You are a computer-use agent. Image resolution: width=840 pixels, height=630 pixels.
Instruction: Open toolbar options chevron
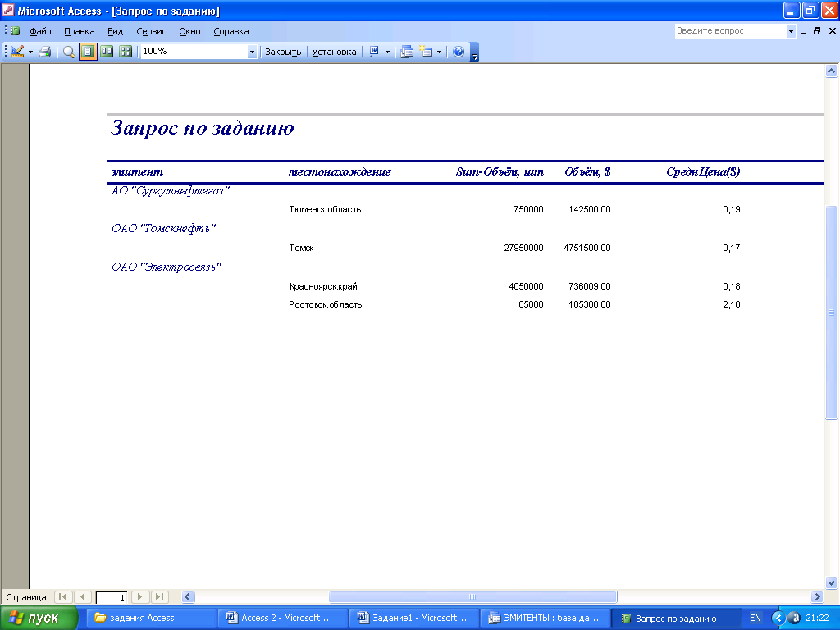474,52
